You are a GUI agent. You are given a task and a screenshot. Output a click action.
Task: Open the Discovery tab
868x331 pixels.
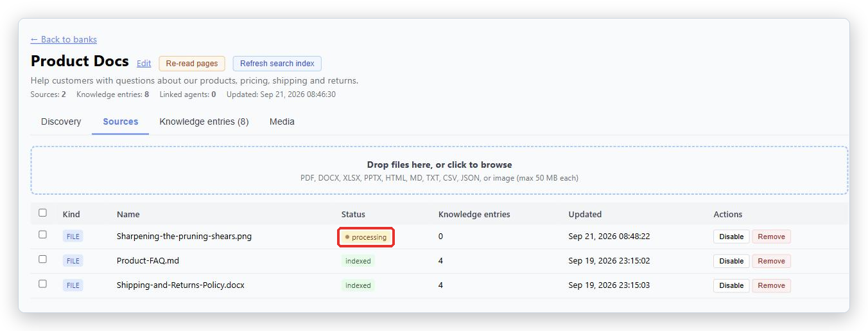click(x=61, y=121)
